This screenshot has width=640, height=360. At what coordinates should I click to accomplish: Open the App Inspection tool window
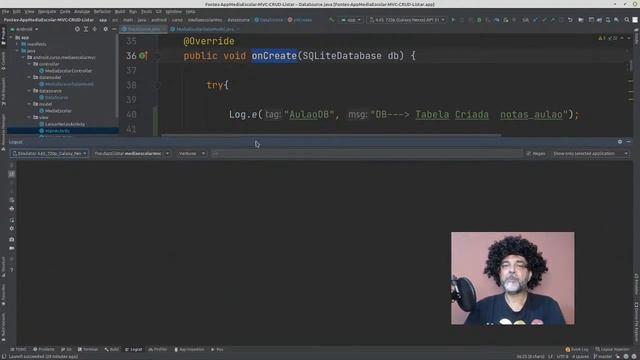click(x=189, y=349)
